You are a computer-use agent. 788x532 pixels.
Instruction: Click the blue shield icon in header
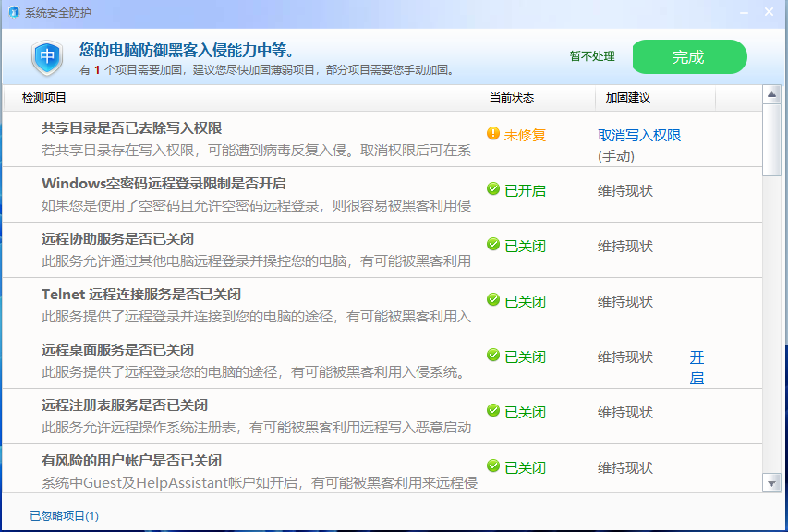(x=47, y=58)
